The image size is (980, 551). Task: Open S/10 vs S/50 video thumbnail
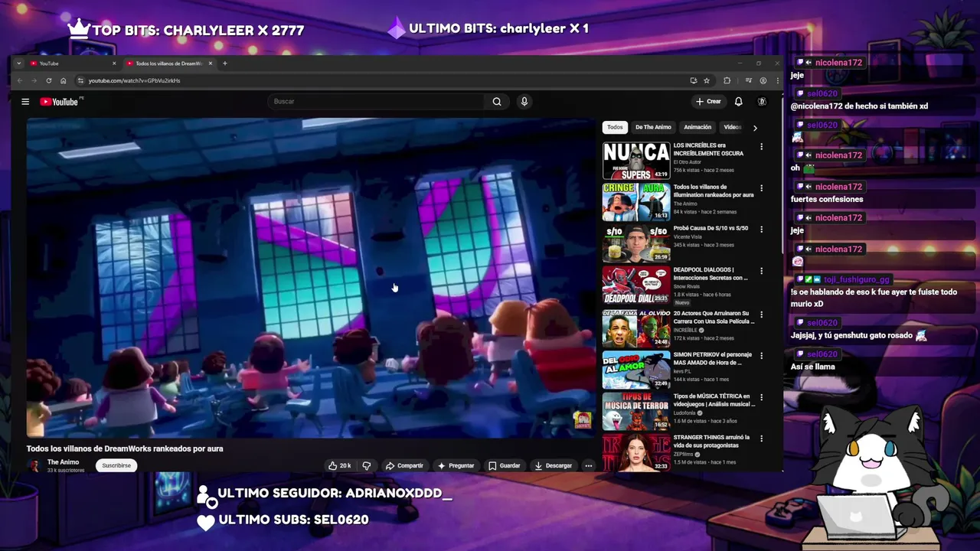pos(636,243)
